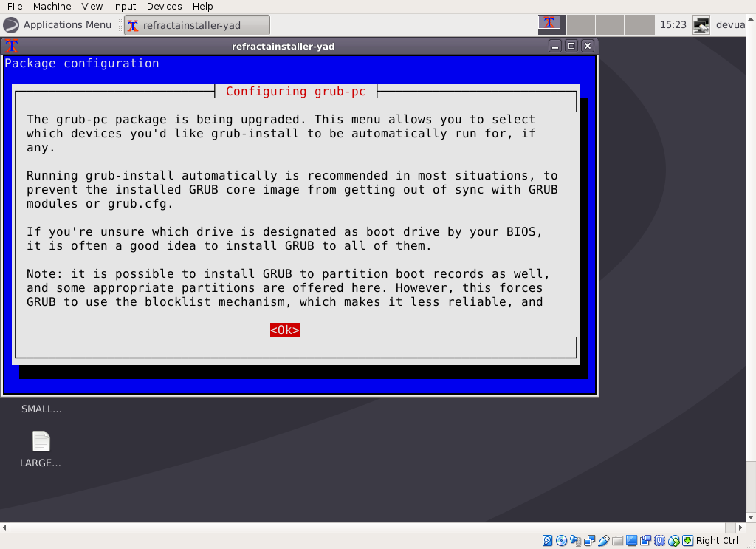This screenshot has height=549, width=756.
Task: Open the File menu
Action: 15,6
